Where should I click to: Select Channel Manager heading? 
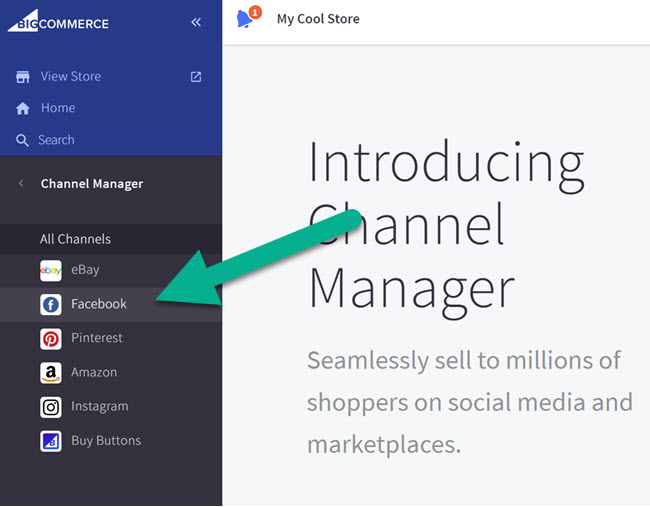pyautogui.click(x=92, y=184)
